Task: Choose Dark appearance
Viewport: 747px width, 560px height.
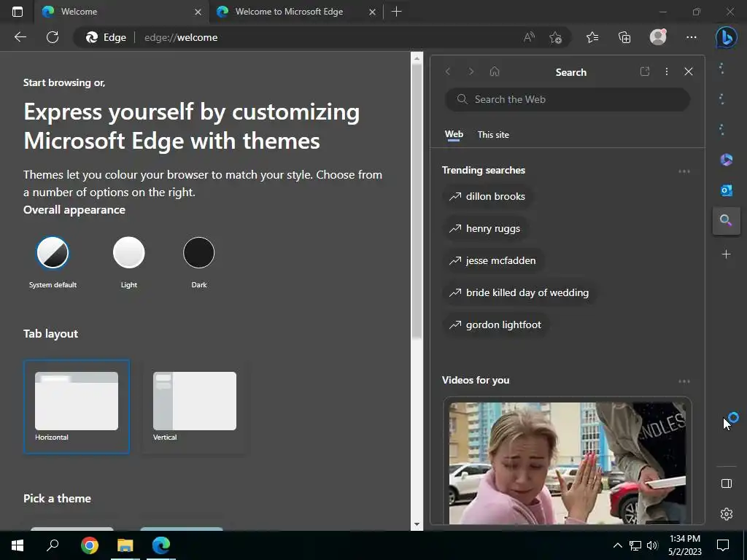Action: (x=198, y=253)
